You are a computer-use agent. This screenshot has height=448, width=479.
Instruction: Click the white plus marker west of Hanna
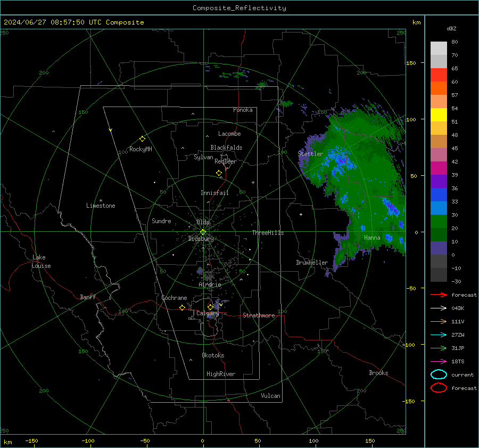[301, 214]
